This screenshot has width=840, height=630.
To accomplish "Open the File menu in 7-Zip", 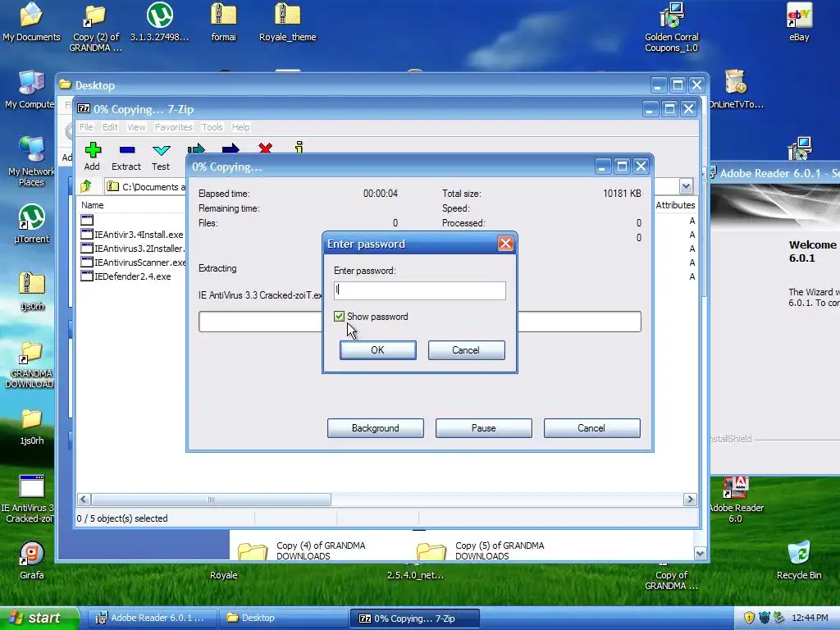I will (86, 127).
